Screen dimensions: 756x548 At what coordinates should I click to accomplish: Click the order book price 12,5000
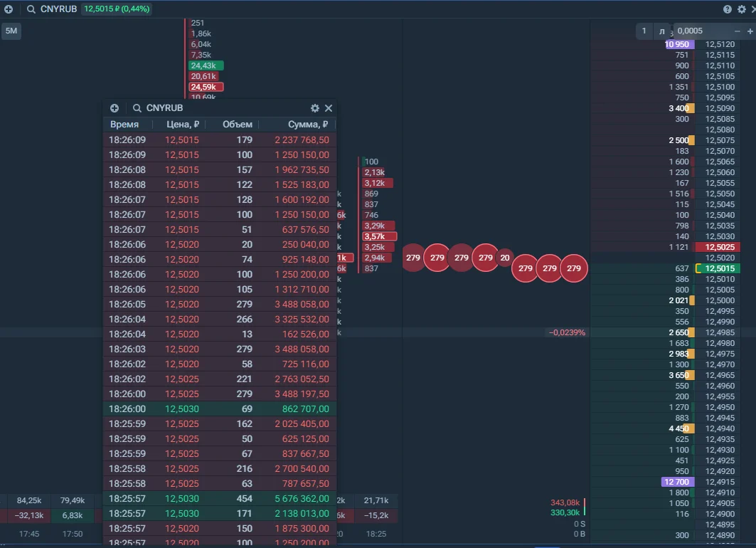(720, 300)
